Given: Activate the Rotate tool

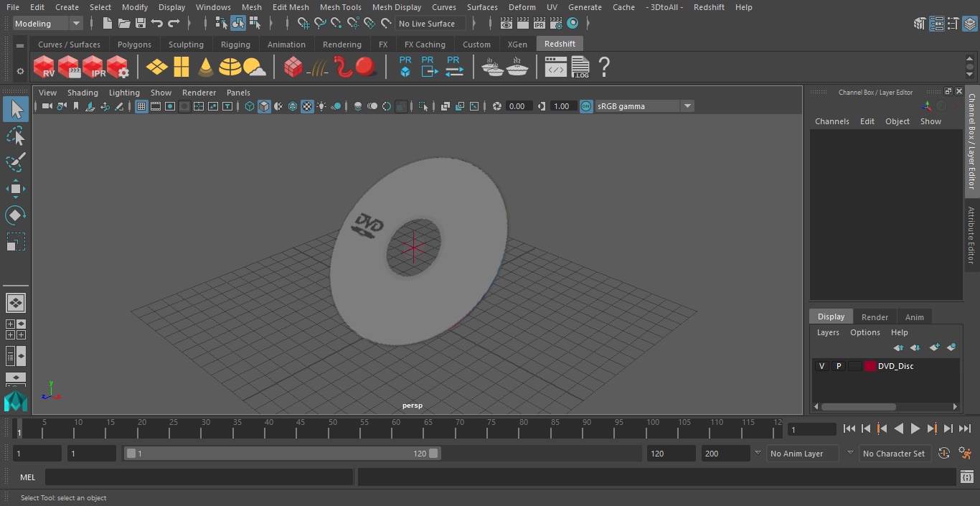Looking at the screenshot, I should click(x=16, y=215).
